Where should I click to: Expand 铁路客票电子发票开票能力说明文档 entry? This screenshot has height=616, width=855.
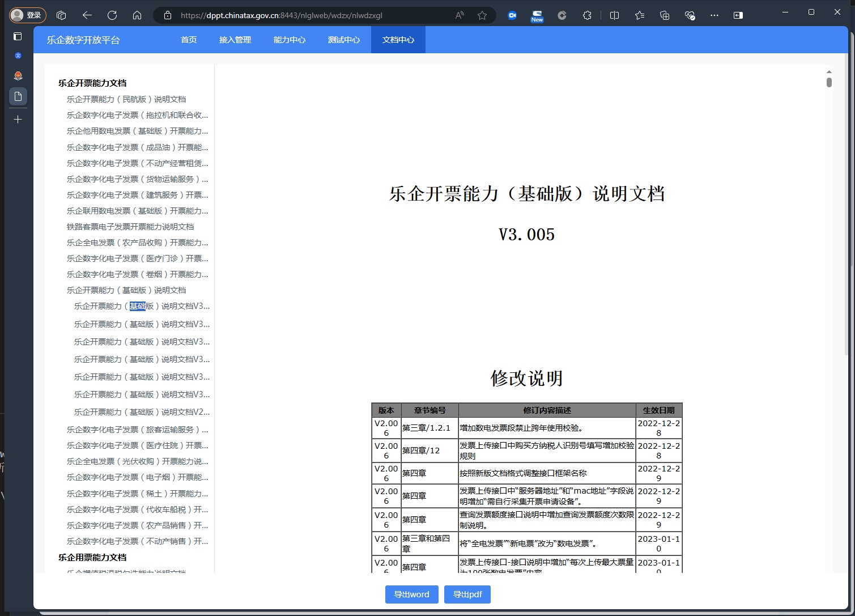130,227
